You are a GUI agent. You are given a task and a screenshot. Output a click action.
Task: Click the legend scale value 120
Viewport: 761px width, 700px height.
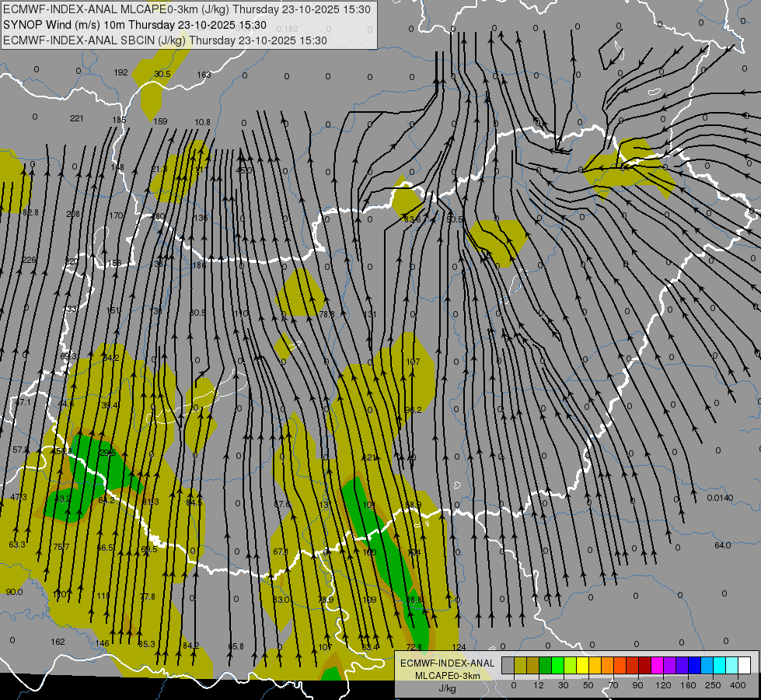tap(663, 685)
